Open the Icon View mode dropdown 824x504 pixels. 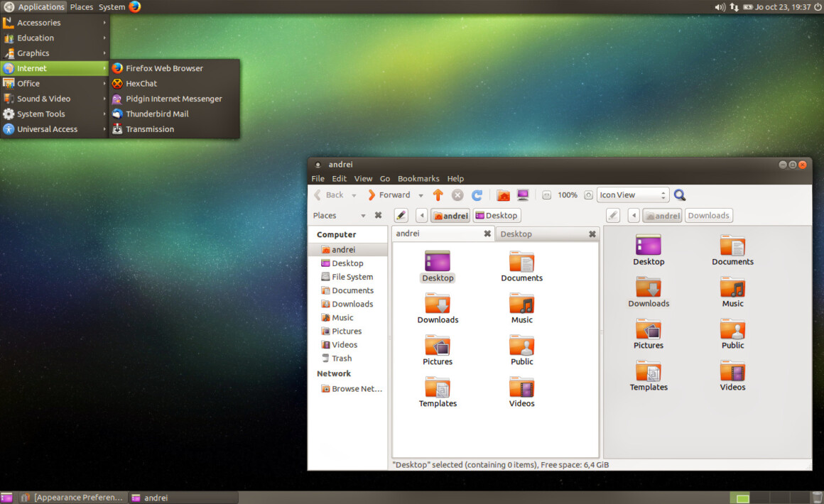pos(631,195)
